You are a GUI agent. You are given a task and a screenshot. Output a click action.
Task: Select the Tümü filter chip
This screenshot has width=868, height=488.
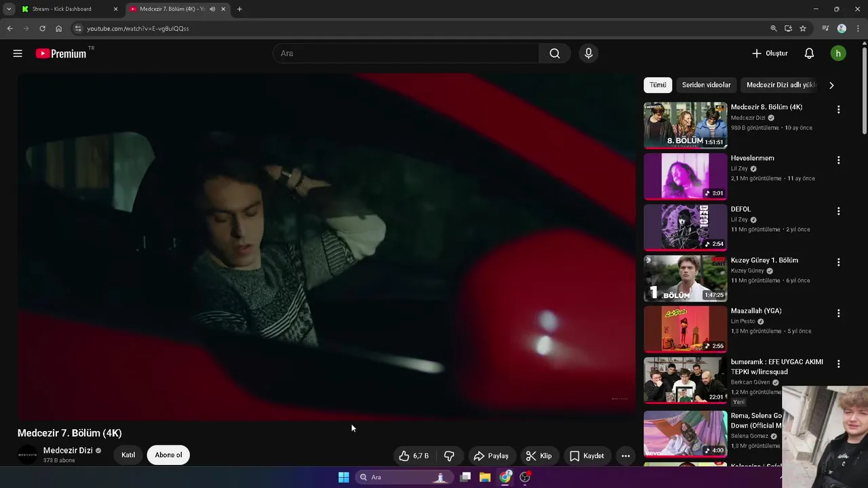(658, 85)
